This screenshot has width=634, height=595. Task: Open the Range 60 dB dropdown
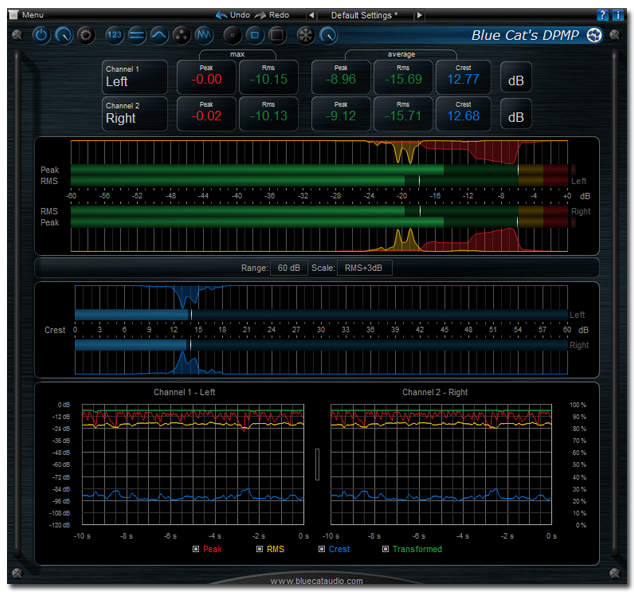pyautogui.click(x=289, y=268)
